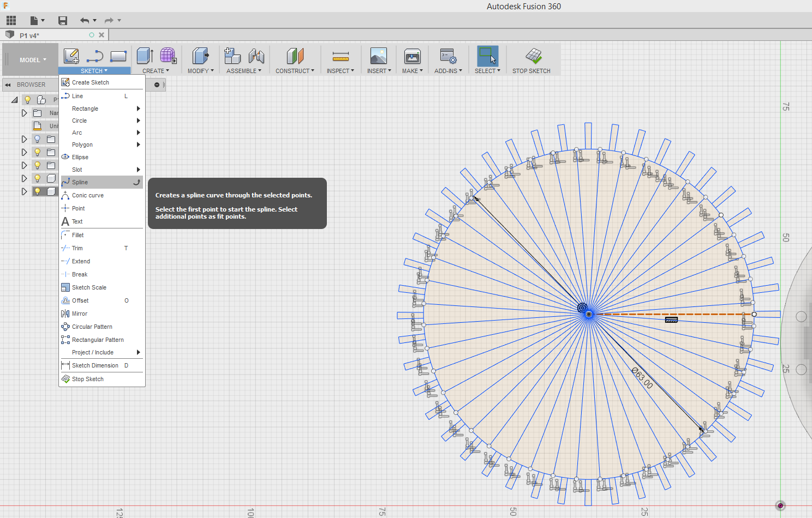Select the Joint tool icon
Image resolution: width=812 pixels, height=518 pixels.
tap(256, 56)
